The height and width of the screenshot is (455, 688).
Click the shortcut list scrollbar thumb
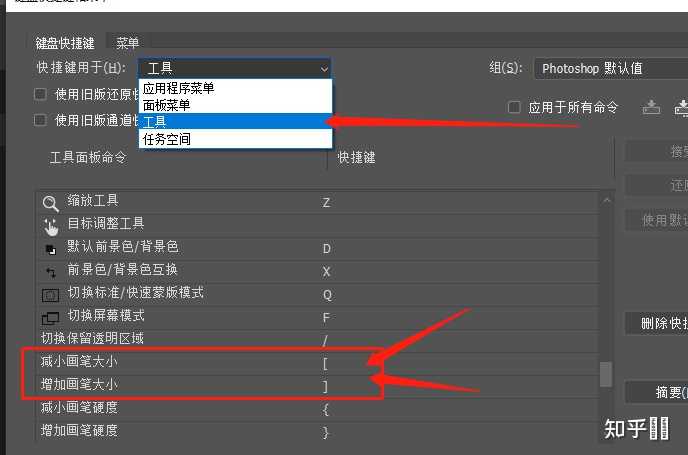(606, 374)
